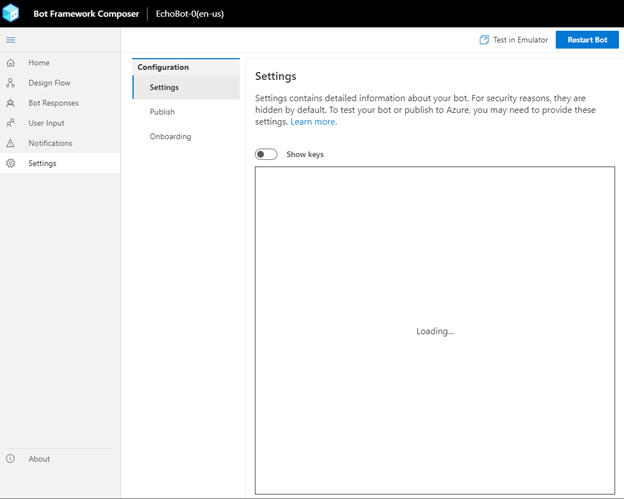Click the Notifications warning triangle icon
624x499 pixels.
coord(11,143)
